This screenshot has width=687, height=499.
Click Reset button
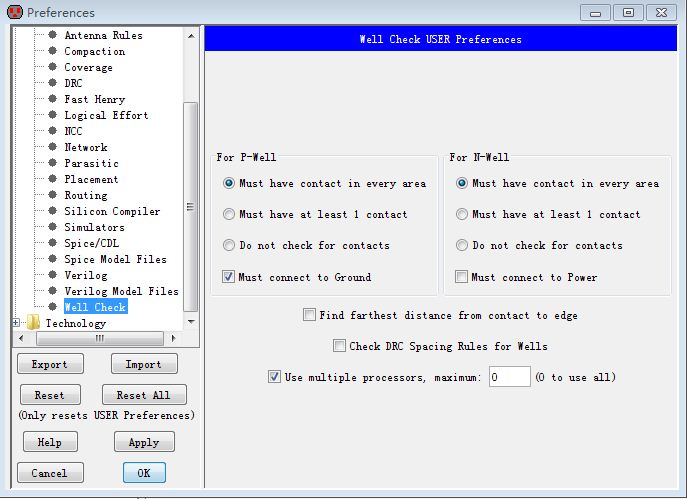(50, 395)
